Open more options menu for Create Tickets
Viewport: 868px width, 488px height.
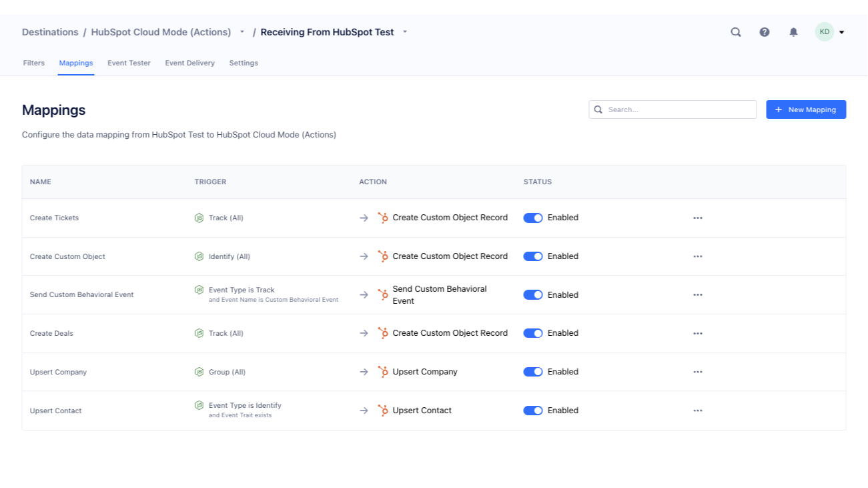pyautogui.click(x=698, y=218)
